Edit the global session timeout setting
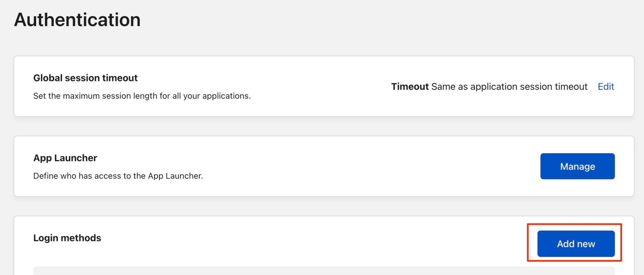This screenshot has width=644, height=275. tap(605, 87)
